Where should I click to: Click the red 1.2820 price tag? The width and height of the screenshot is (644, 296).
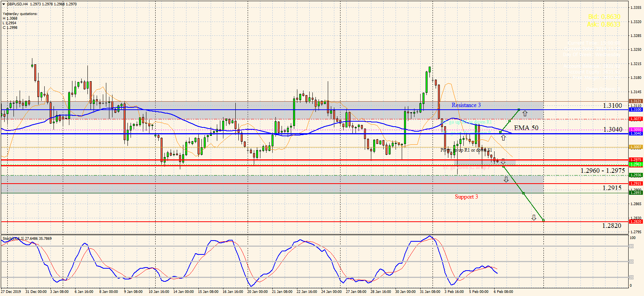click(635, 222)
